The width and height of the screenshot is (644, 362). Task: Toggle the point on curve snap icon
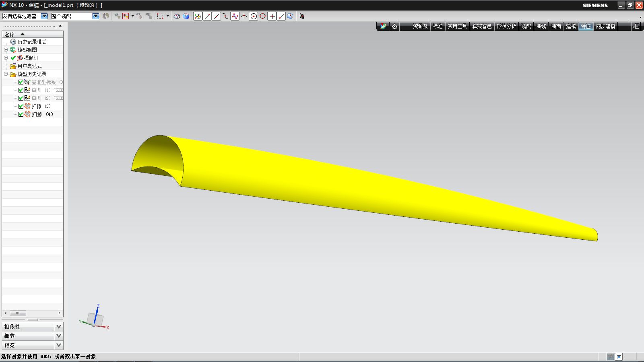281,16
